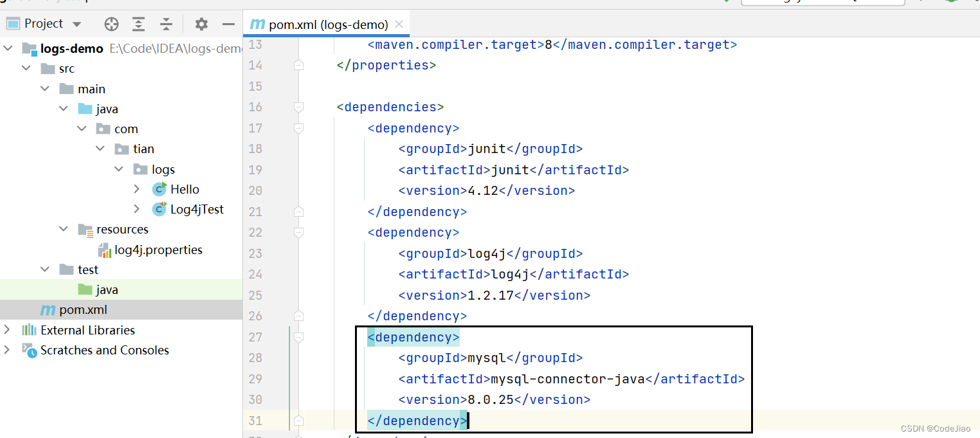
Task: Expand External Libraries node
Action: (7, 330)
